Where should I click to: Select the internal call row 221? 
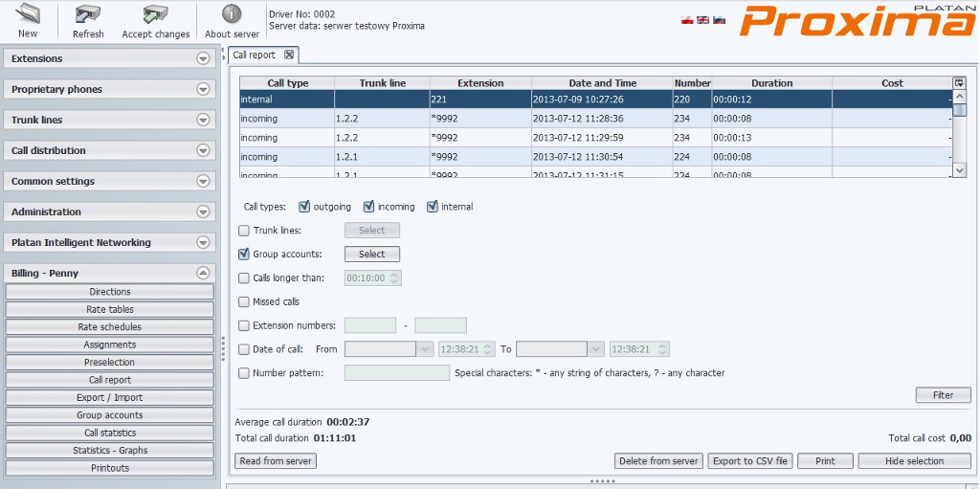[596, 100]
